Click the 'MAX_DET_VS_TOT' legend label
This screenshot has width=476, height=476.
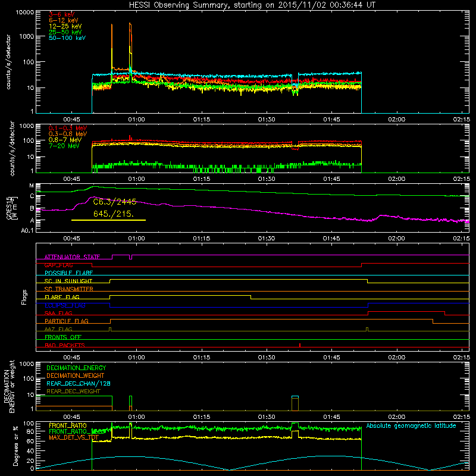coord(74,437)
